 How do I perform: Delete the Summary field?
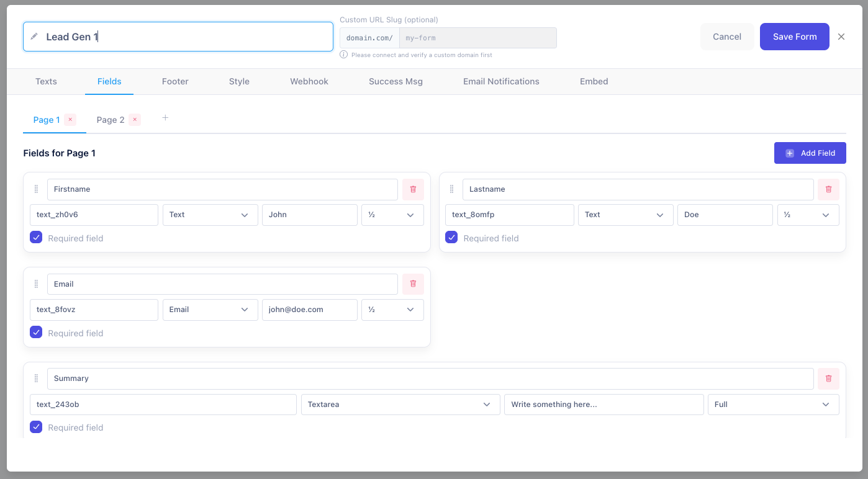tap(828, 378)
